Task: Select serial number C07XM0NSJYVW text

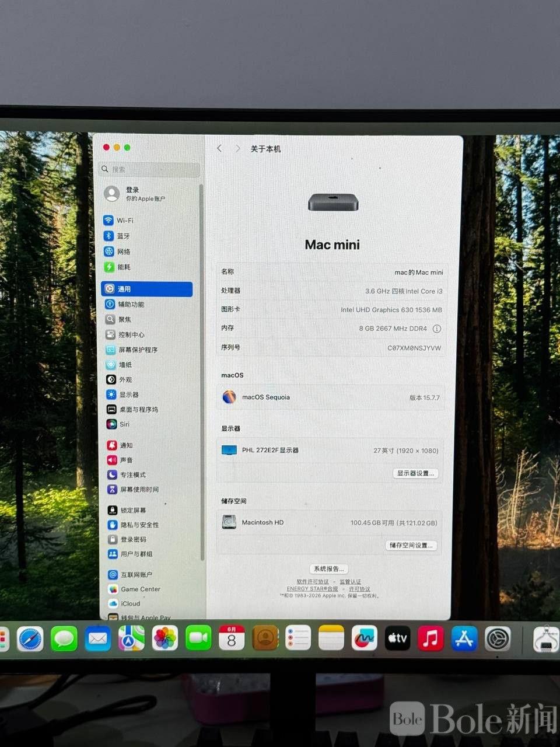Action: (414, 348)
